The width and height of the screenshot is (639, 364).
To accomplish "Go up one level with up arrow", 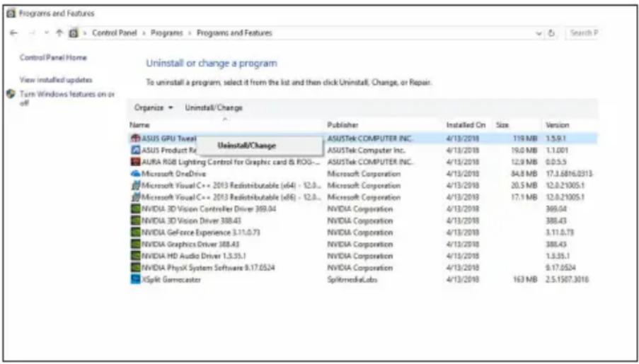I will pyautogui.click(x=59, y=33).
